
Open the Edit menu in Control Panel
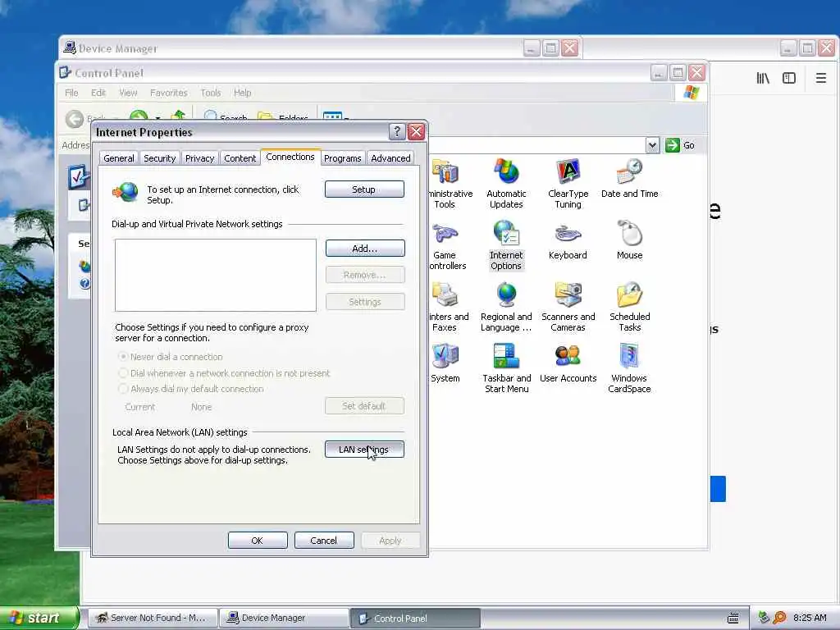98,93
